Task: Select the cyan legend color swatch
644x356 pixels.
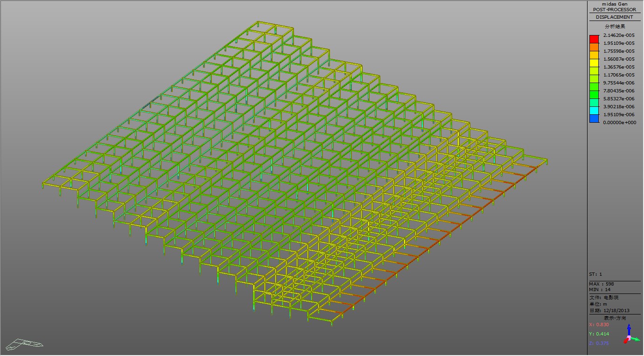Action: [594, 111]
